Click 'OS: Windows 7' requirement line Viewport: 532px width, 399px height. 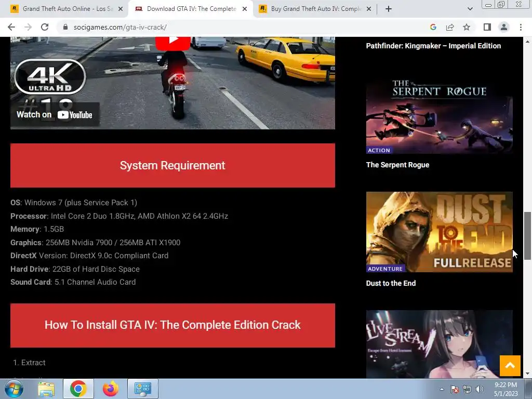pyautogui.click(x=74, y=203)
